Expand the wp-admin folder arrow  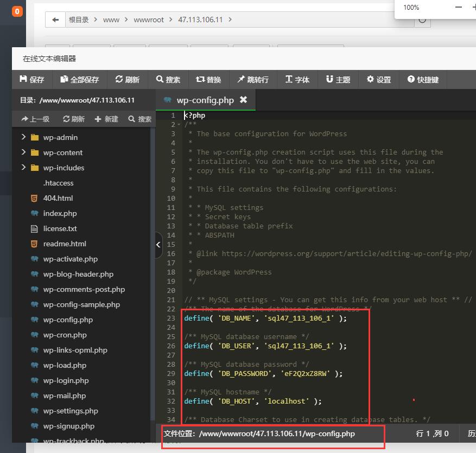(x=23, y=137)
